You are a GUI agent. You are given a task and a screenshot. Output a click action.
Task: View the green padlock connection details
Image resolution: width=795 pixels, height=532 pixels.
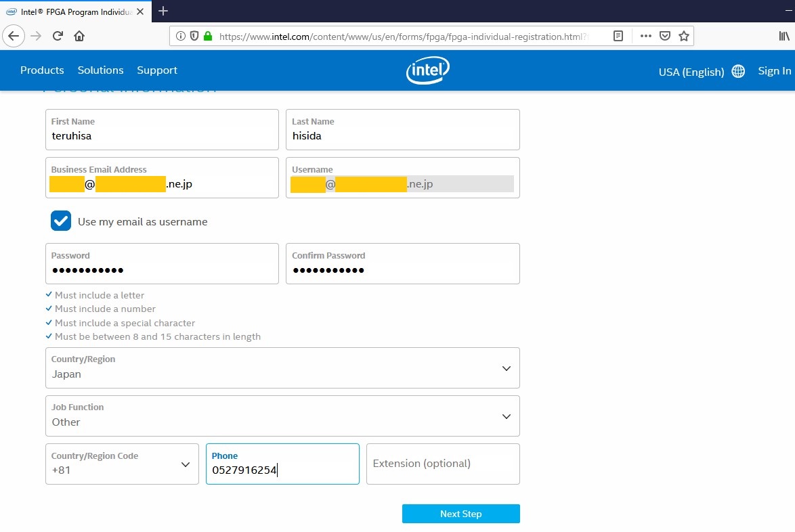click(x=207, y=36)
